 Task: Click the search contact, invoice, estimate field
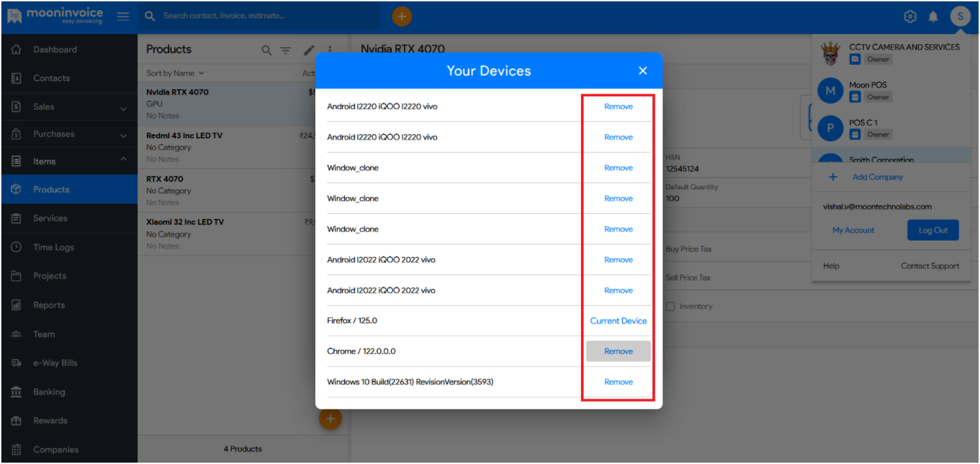point(259,16)
